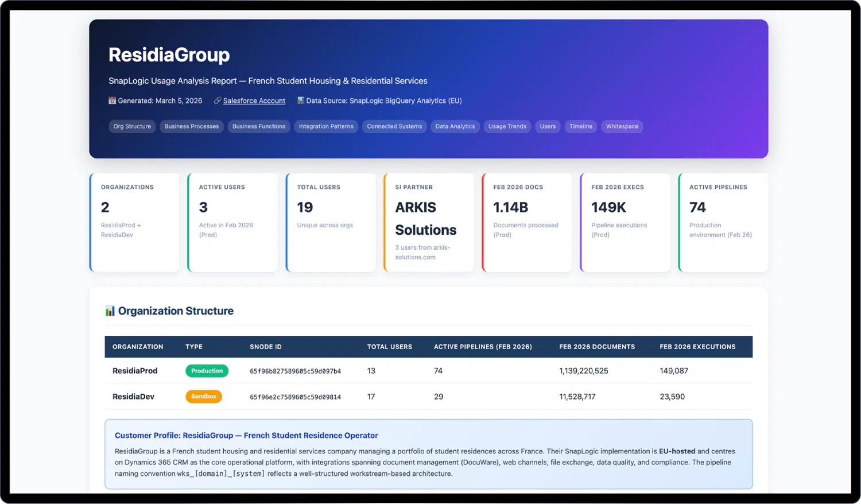Click snode ID 65f96e2c7589605c59d09814

295,397
